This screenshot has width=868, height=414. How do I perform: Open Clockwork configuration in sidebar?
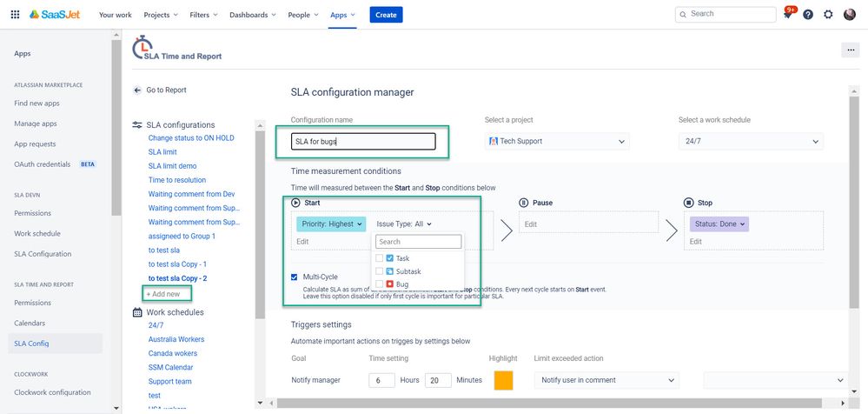tap(53, 392)
